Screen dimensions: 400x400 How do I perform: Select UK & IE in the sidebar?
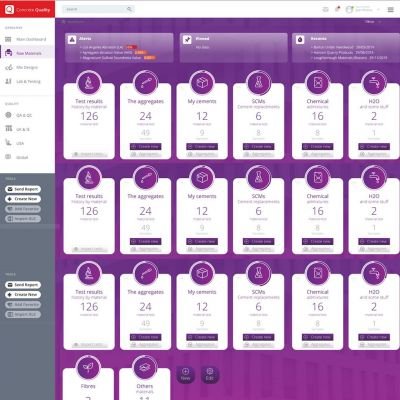pos(23,129)
